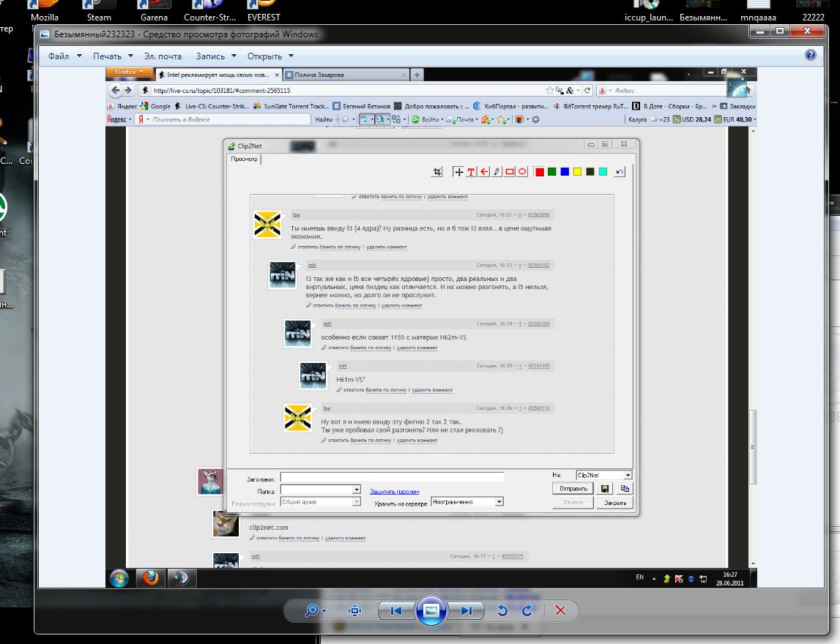Open the Counter-Str... desktop shortcut
This screenshot has height=644, width=840.
pyautogui.click(x=209, y=11)
